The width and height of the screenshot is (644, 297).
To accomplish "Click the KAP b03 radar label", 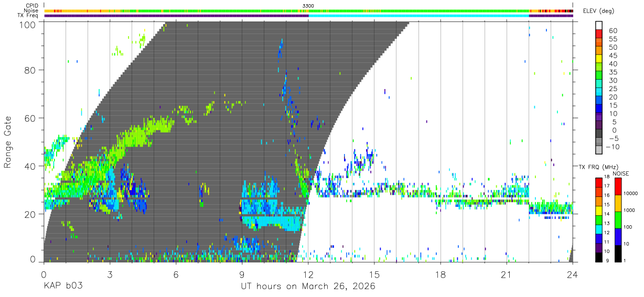I will coord(63,287).
